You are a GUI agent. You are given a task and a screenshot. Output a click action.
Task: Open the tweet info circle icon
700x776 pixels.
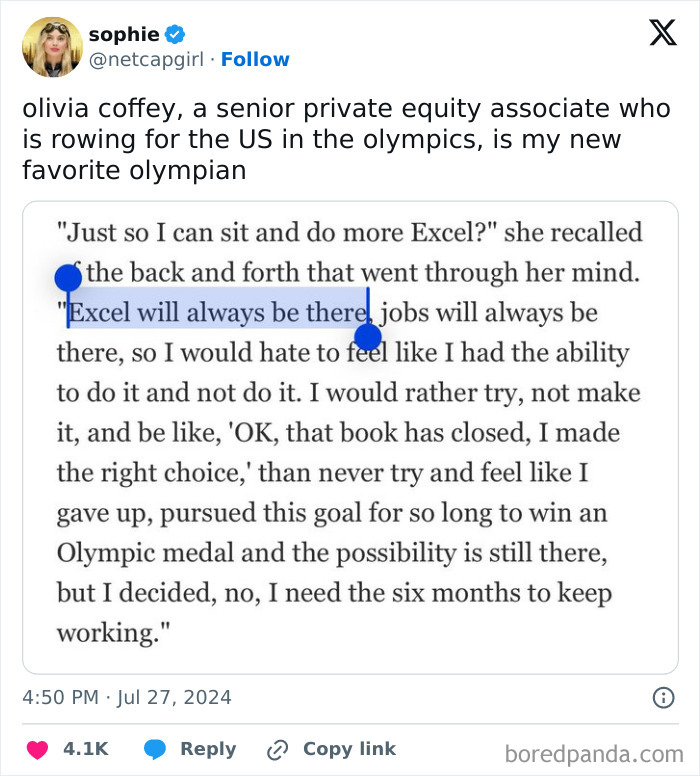[x=662, y=698]
